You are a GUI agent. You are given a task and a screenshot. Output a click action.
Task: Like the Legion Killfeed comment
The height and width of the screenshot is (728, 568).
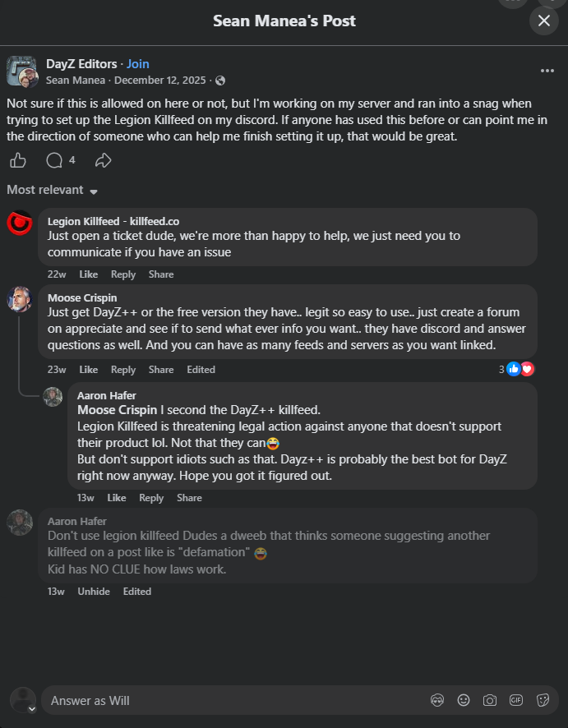(88, 274)
